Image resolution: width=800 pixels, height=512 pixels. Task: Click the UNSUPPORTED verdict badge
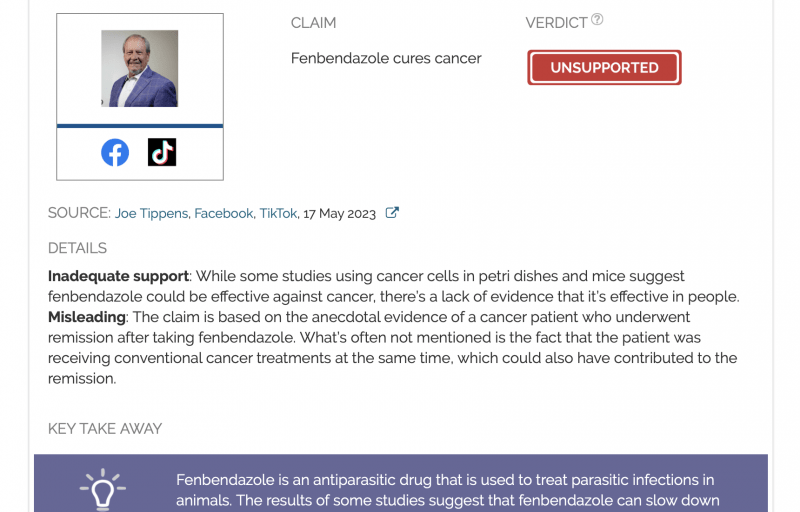pyautogui.click(x=604, y=67)
